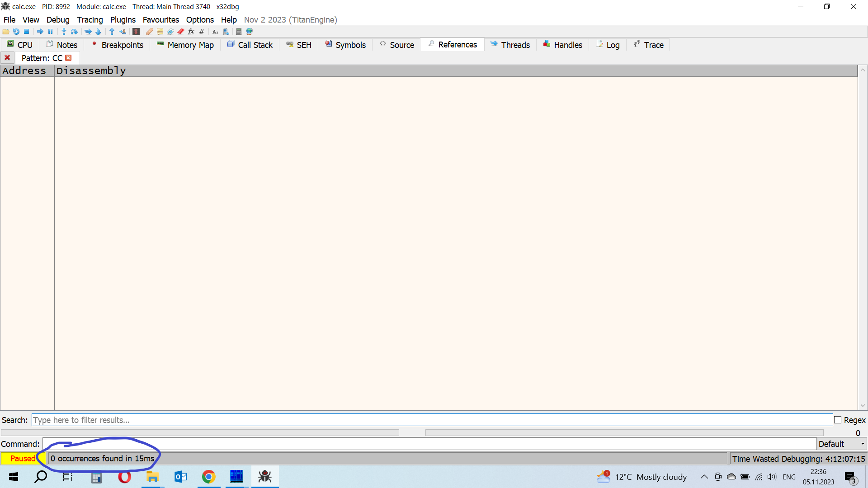
Task: Open the Comments list icon
Action: coord(160,32)
